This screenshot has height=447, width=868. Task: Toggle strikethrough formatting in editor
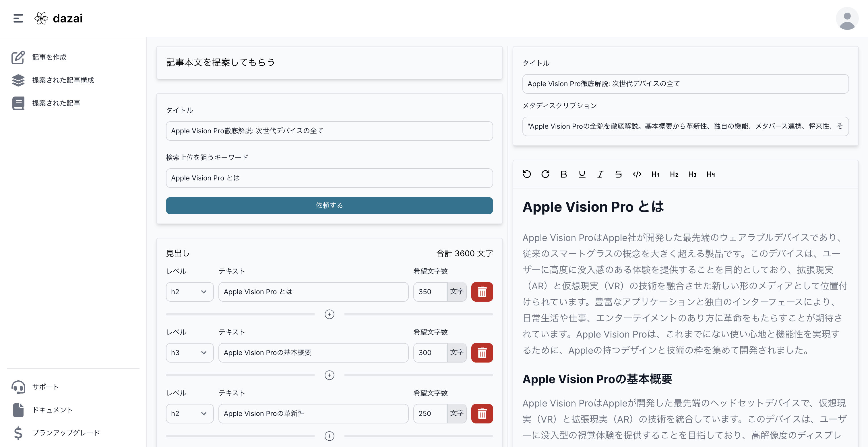pyautogui.click(x=619, y=174)
